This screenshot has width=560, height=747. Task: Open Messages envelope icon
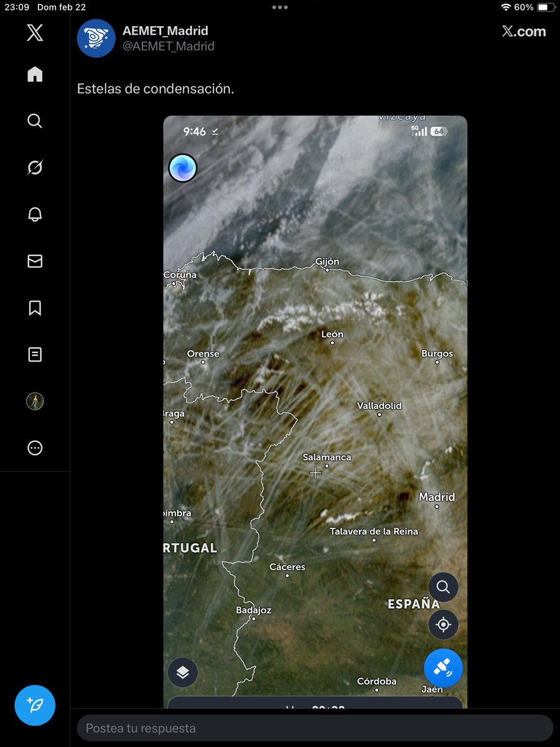pyautogui.click(x=35, y=261)
